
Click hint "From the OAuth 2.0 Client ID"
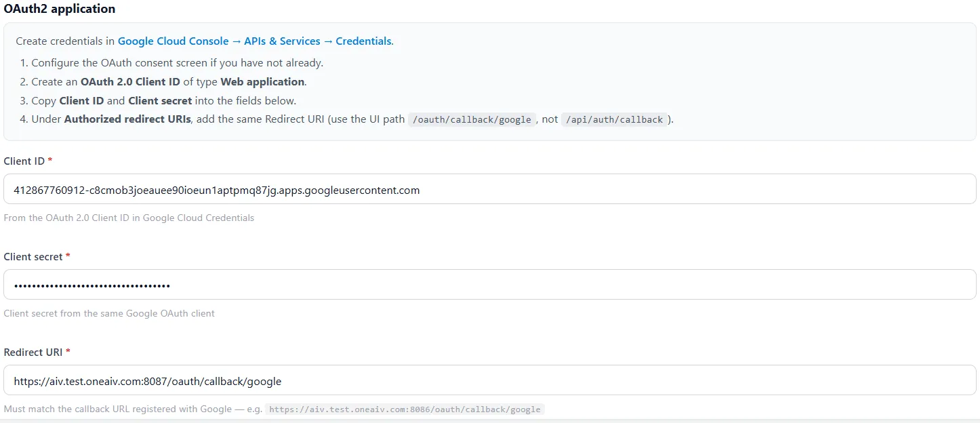(129, 218)
